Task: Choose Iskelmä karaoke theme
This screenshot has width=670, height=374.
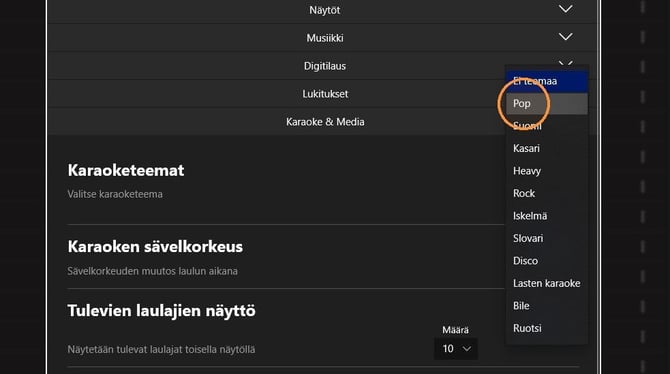Action: (547, 216)
